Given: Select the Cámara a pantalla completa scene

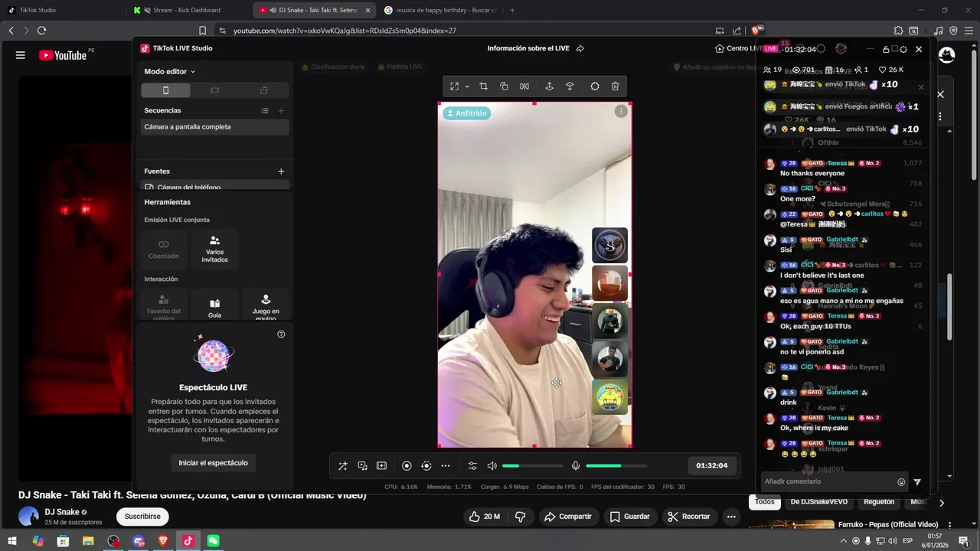Looking at the screenshot, I should 215,127.
